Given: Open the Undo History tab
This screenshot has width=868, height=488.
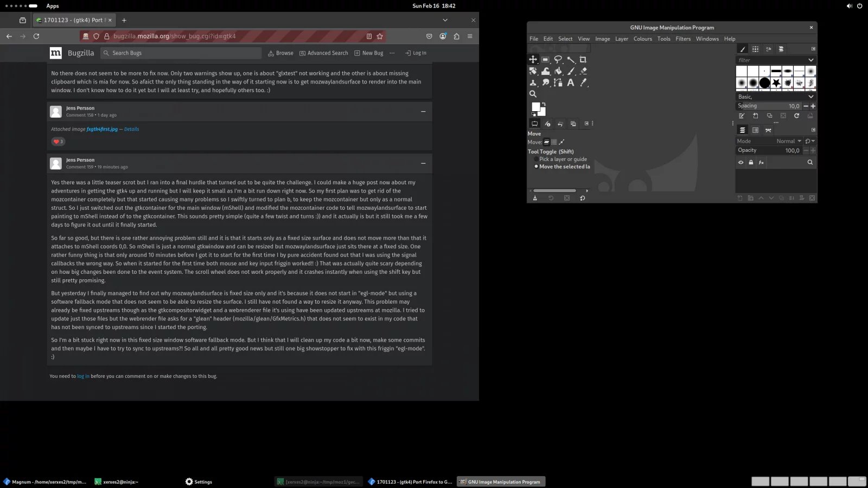Looking at the screenshot, I should pos(560,124).
